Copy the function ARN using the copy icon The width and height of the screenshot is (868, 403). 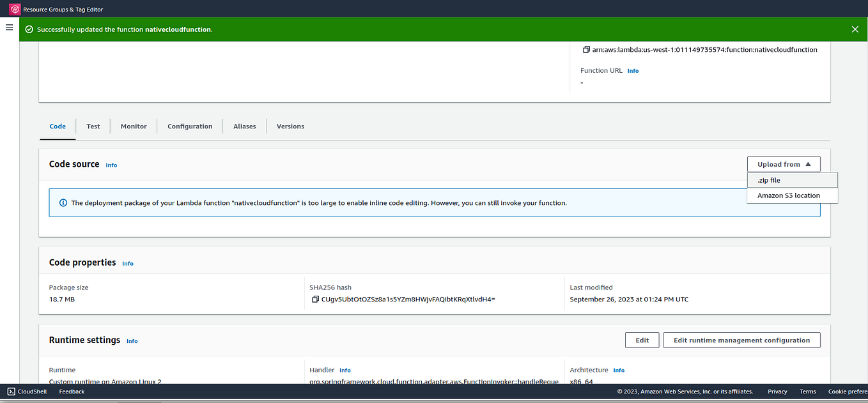585,49
